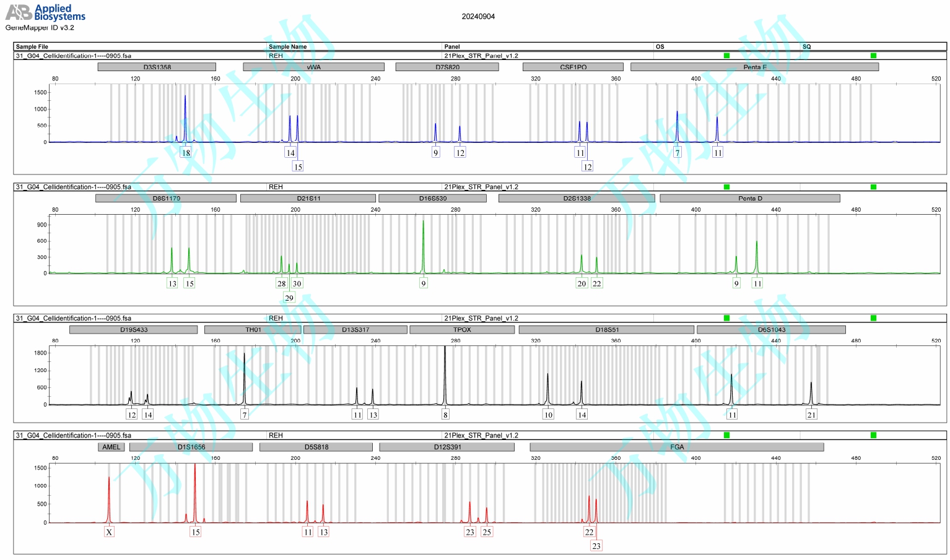950x560 pixels.
Task: Click allele label 18 under the D3S1358 peak
Action: [x=186, y=153]
